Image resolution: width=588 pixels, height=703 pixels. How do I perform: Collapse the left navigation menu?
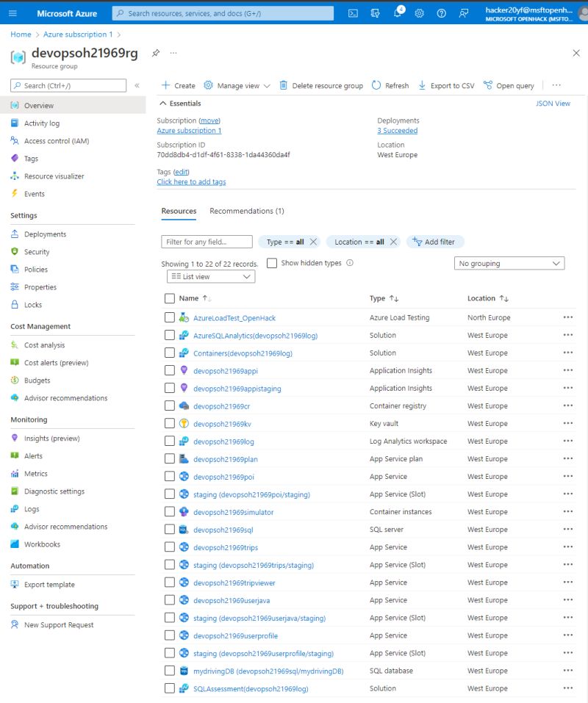[137, 85]
